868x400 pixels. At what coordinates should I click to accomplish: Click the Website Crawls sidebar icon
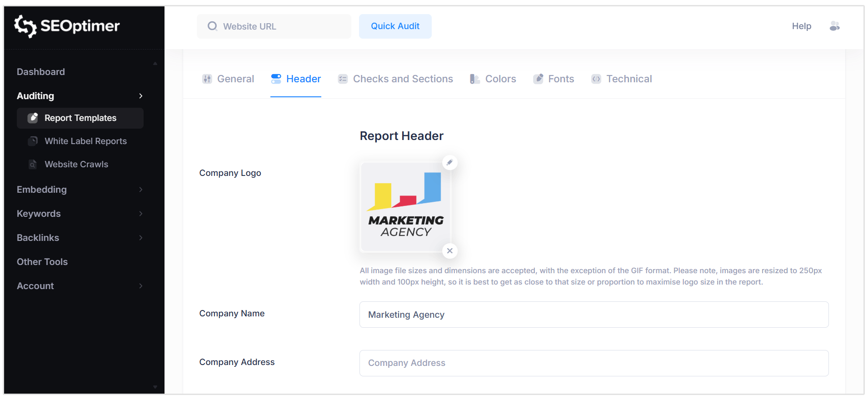pos(33,165)
